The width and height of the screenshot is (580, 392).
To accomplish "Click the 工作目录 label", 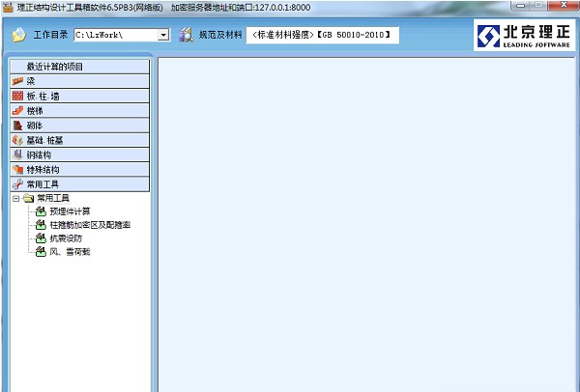I will 50,35.
